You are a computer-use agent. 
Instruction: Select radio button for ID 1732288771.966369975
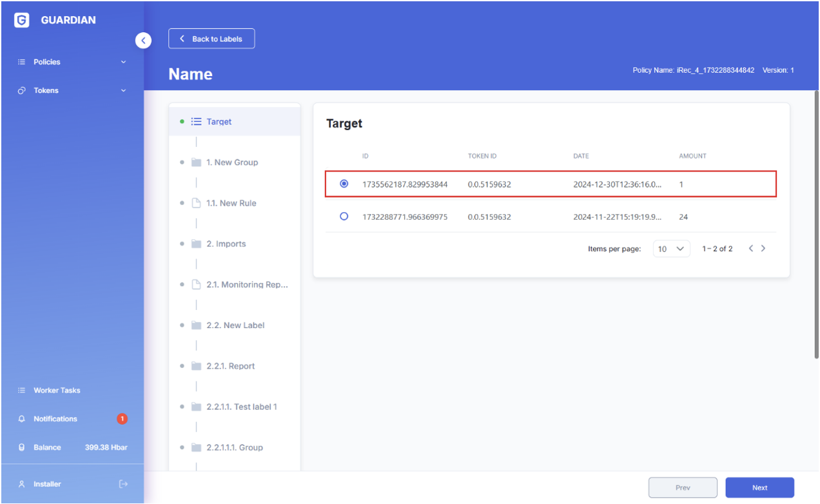pos(344,217)
